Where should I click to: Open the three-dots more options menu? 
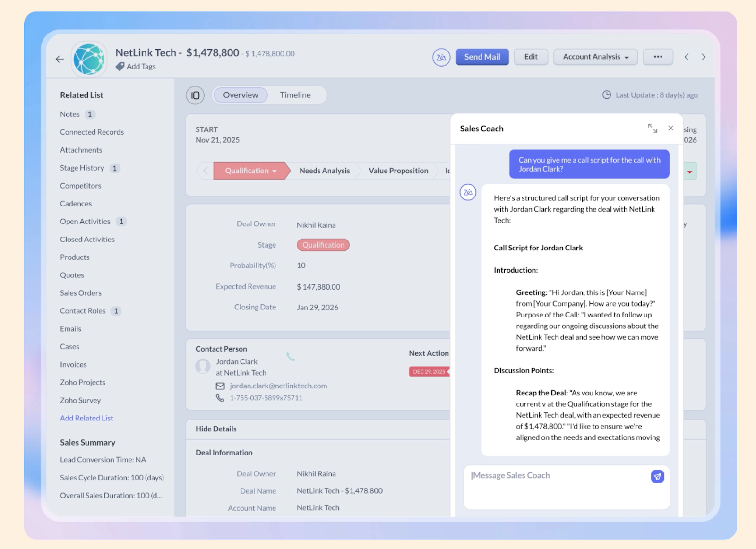point(658,57)
